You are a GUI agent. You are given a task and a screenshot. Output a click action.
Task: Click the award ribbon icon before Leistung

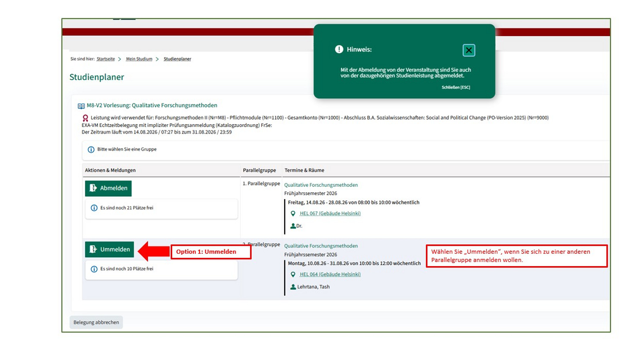[85, 118]
